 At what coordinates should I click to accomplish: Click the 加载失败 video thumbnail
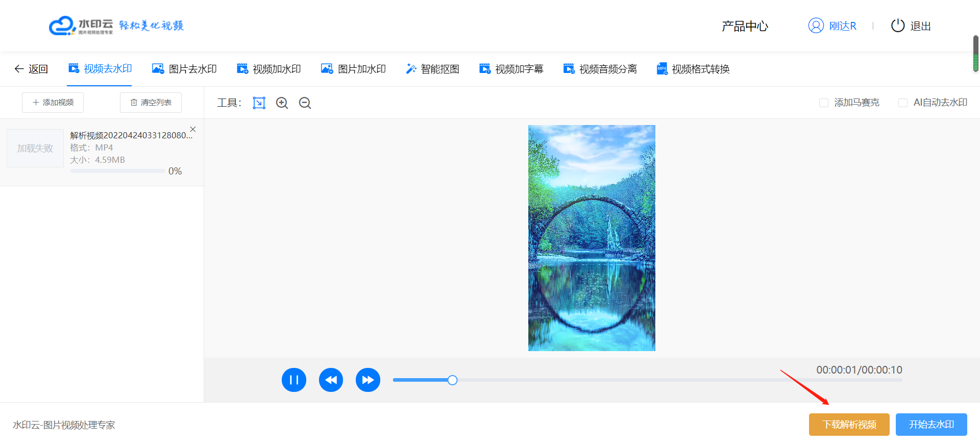(x=35, y=148)
